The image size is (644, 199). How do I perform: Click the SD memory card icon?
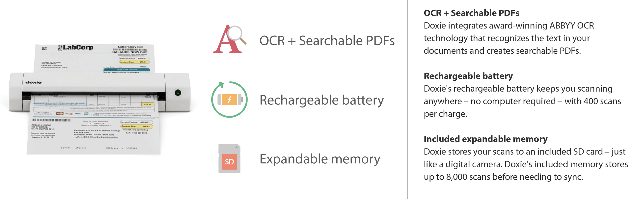[x=229, y=159]
